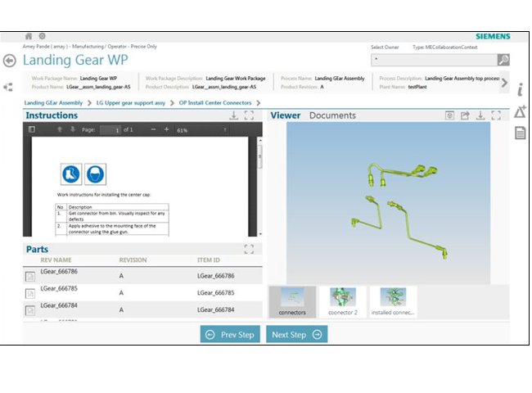
Task: Open the 61% zoom level dropdown
Action: pyautogui.click(x=201, y=130)
